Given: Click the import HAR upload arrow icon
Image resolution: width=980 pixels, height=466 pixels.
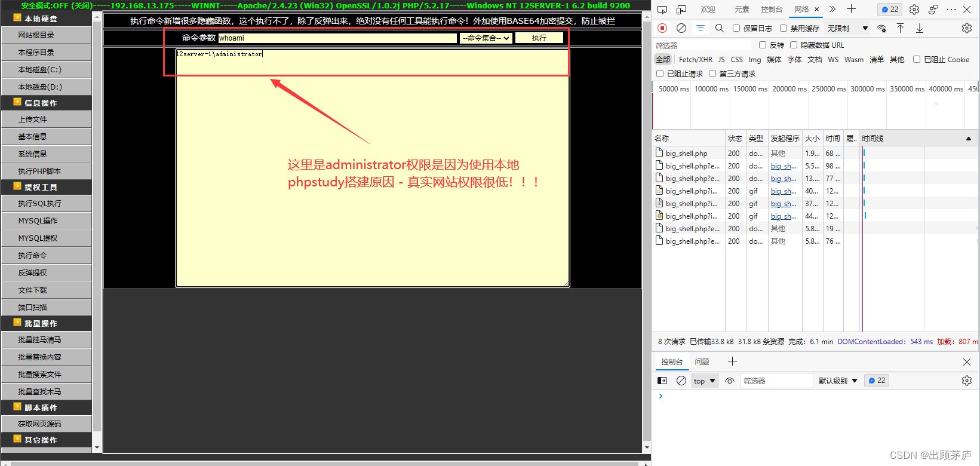Looking at the screenshot, I should tap(901, 28).
